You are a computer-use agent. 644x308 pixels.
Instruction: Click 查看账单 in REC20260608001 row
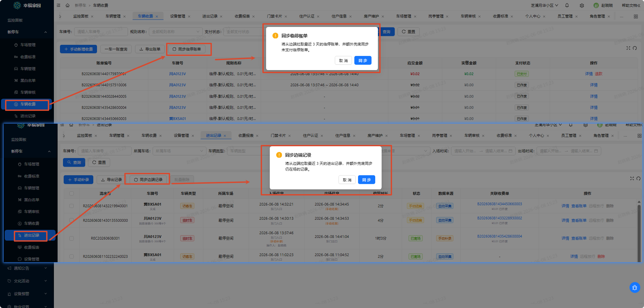(579, 238)
